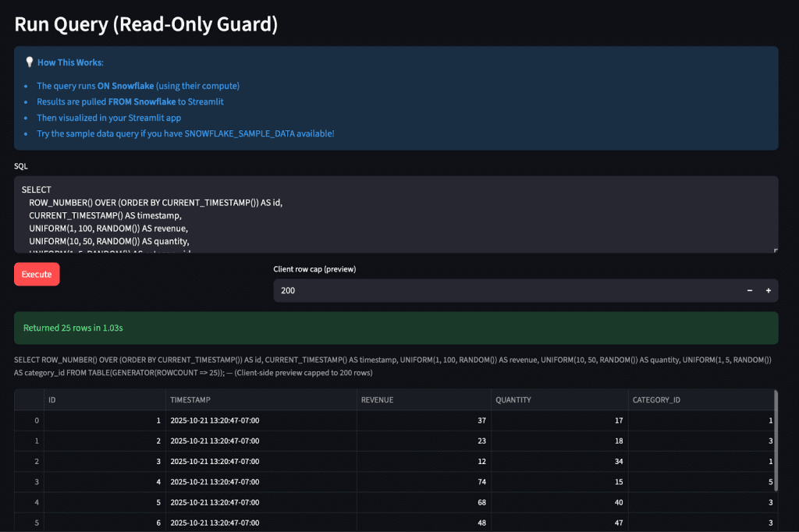Select the QUANTITY column header
This screenshot has width=799, height=532.
coord(558,400)
